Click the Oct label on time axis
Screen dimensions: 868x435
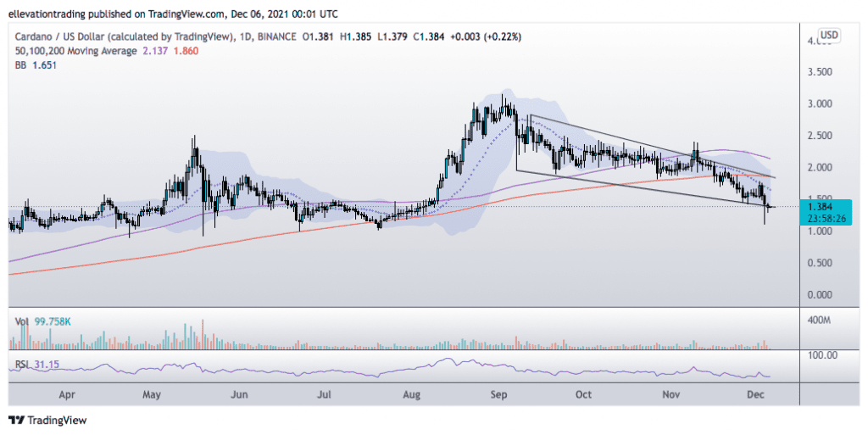click(583, 394)
